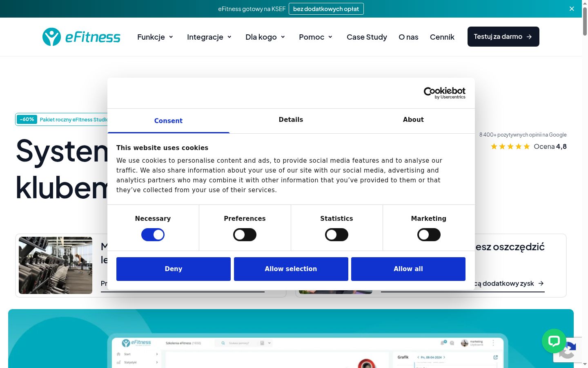
Task: Switch to the Details tab
Action: 291,120
